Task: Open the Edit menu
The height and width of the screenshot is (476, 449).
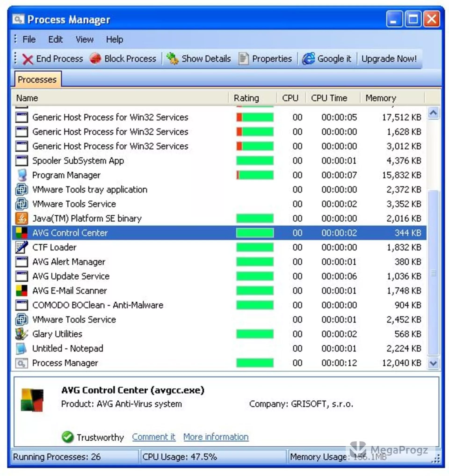Action: [55, 39]
